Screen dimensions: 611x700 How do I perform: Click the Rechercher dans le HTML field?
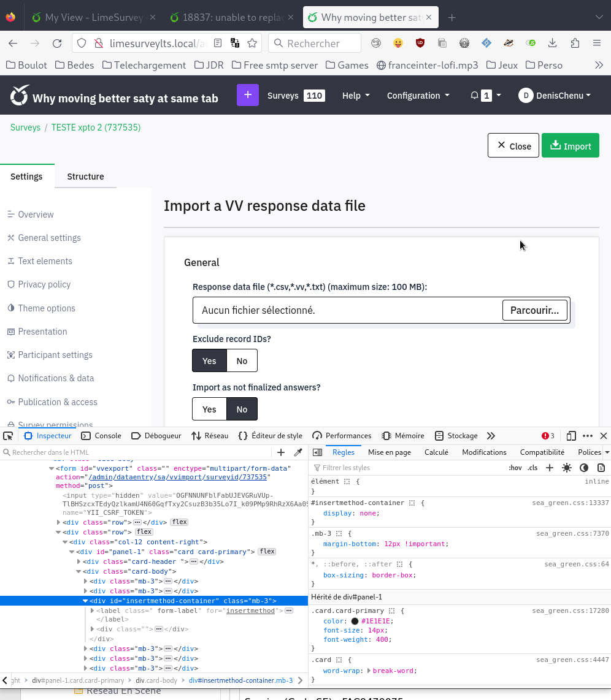point(135,452)
